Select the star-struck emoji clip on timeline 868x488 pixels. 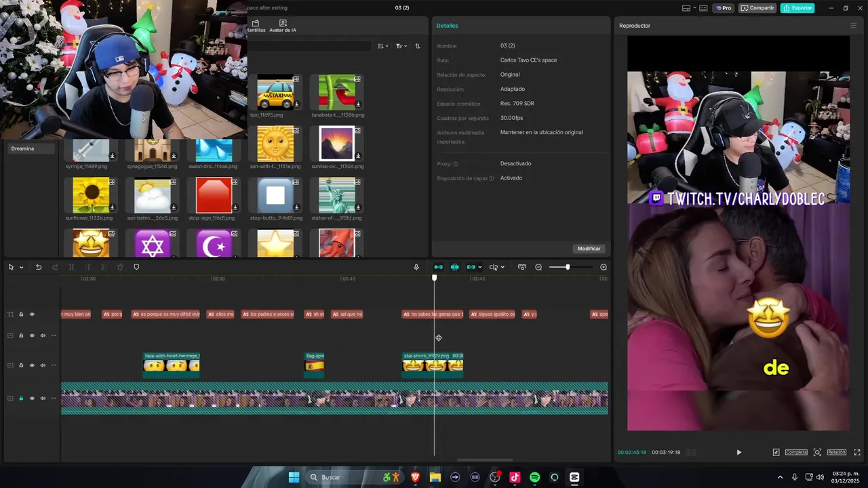click(x=433, y=365)
